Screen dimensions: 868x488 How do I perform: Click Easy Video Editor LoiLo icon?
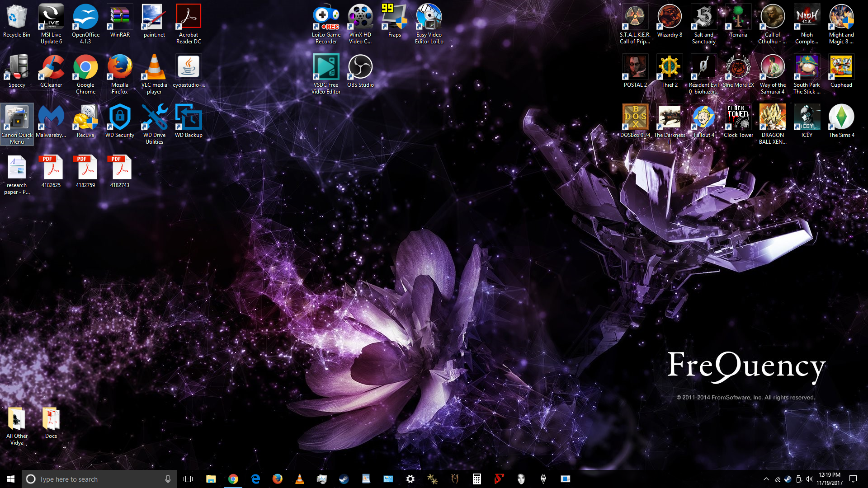point(429,24)
